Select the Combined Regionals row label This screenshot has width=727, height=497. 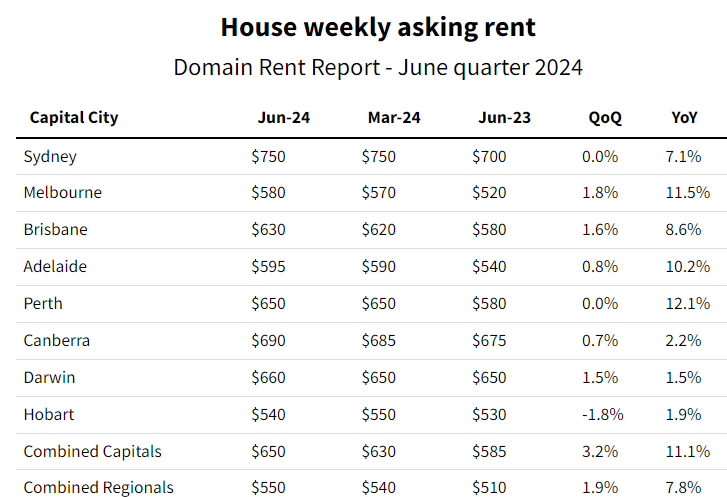[99, 487]
